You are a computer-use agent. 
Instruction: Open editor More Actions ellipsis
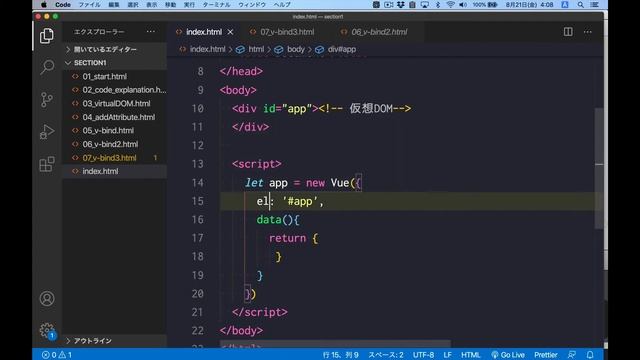(587, 32)
